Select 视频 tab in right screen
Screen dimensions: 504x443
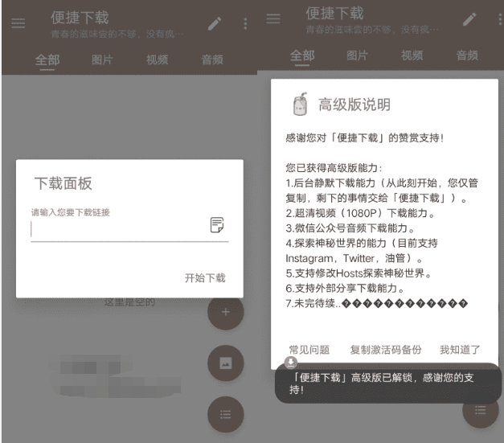tap(412, 55)
